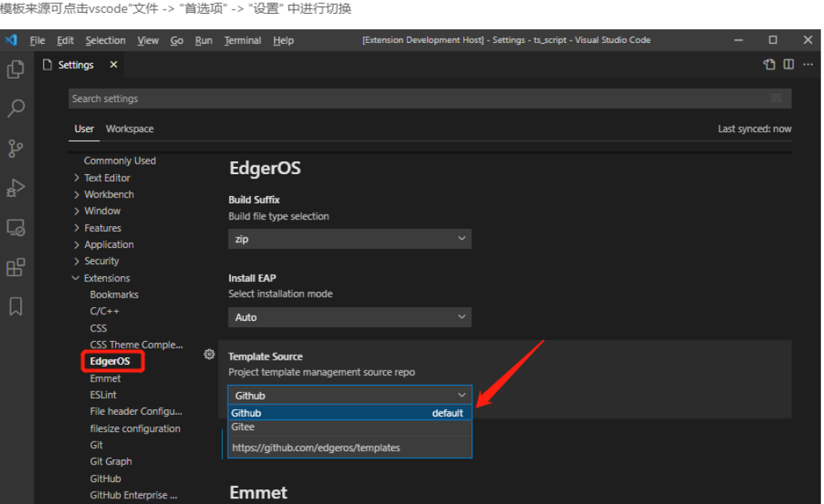Open the View menu
The width and height of the screenshot is (824, 504).
click(148, 41)
